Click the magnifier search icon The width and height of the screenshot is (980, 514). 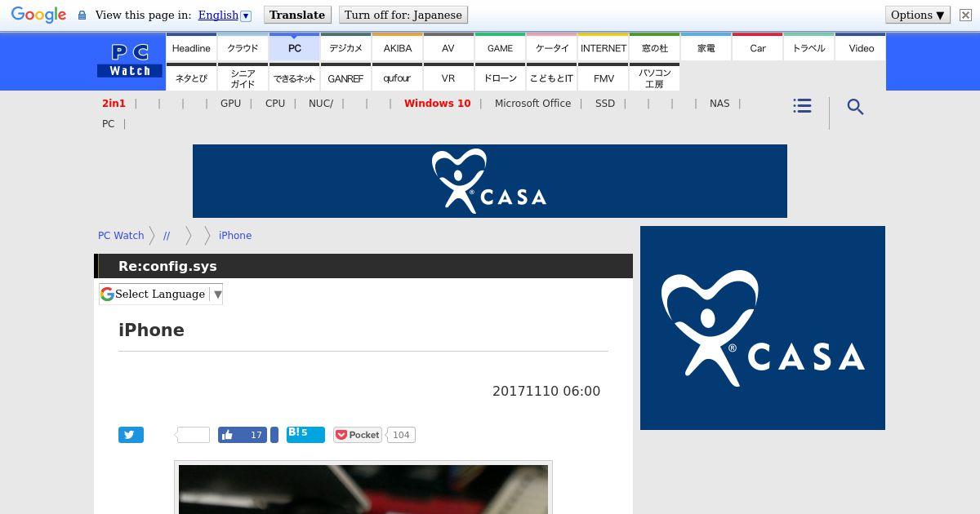855,107
